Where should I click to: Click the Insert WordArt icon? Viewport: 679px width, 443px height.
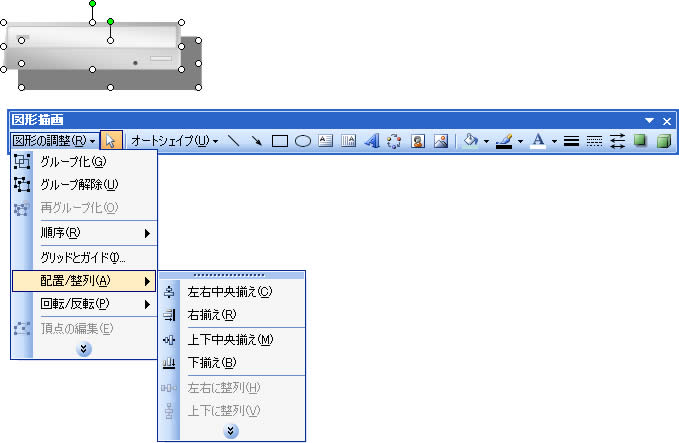pyautogui.click(x=371, y=141)
